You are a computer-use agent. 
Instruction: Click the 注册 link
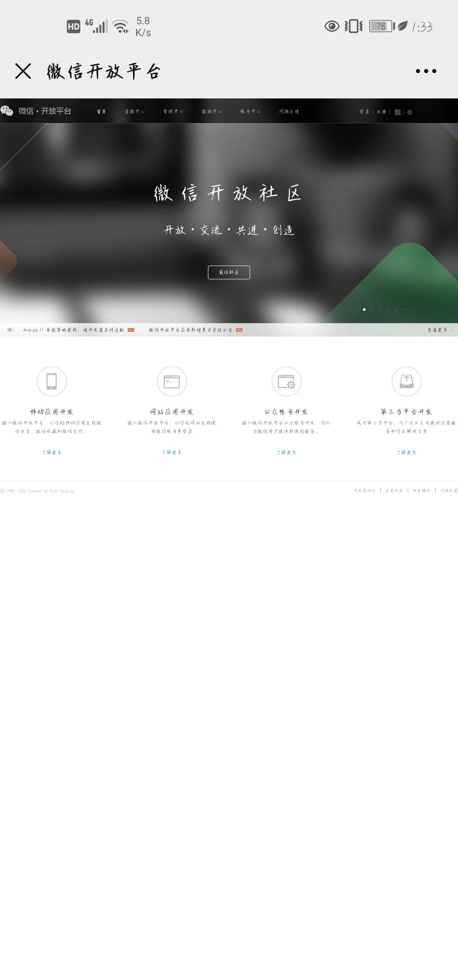[382, 112]
